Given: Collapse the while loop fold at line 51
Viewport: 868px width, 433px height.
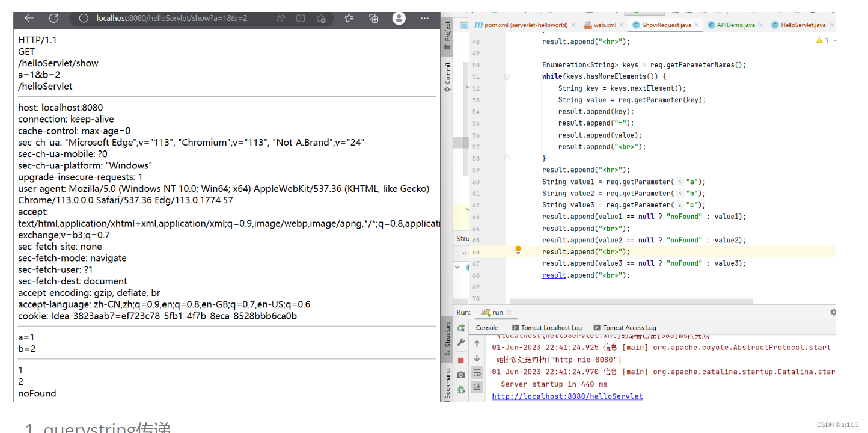Looking at the screenshot, I should [x=507, y=76].
